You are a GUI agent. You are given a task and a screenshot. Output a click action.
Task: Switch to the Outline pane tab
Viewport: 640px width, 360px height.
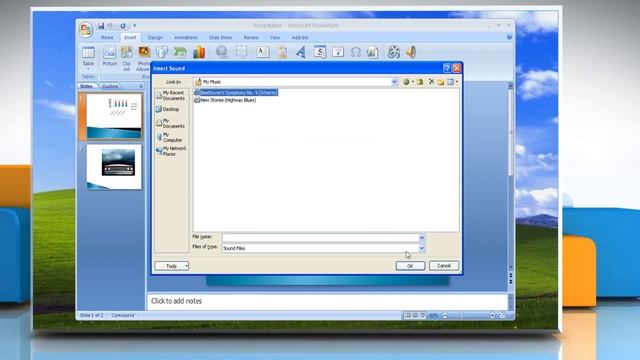[x=110, y=86]
